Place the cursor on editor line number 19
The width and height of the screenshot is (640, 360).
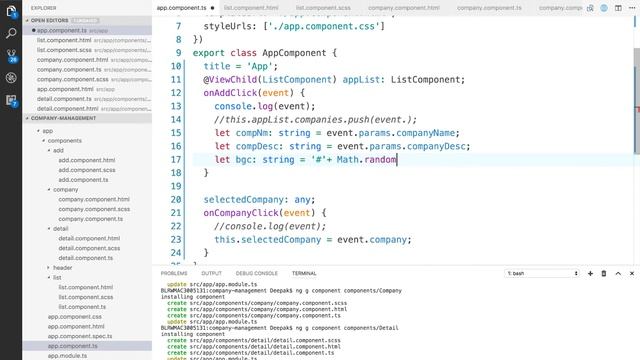pyautogui.click(x=176, y=186)
